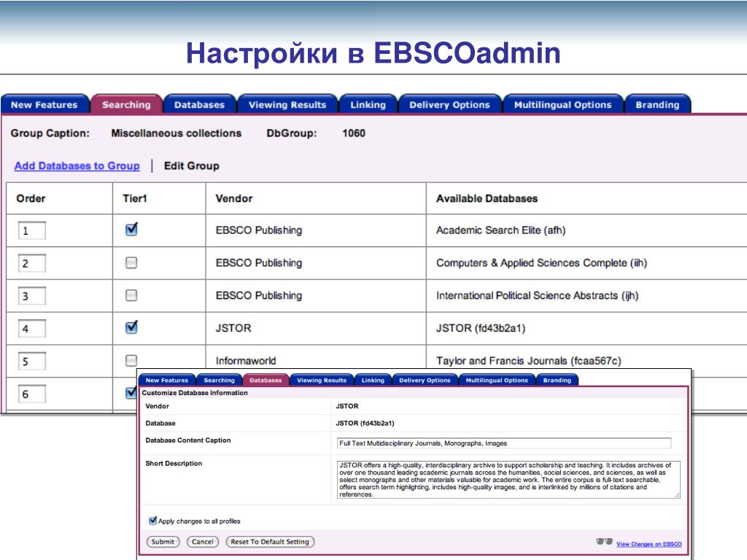
Task: Uncheck Tier1 for the JSTOR row
Action: 131,327
